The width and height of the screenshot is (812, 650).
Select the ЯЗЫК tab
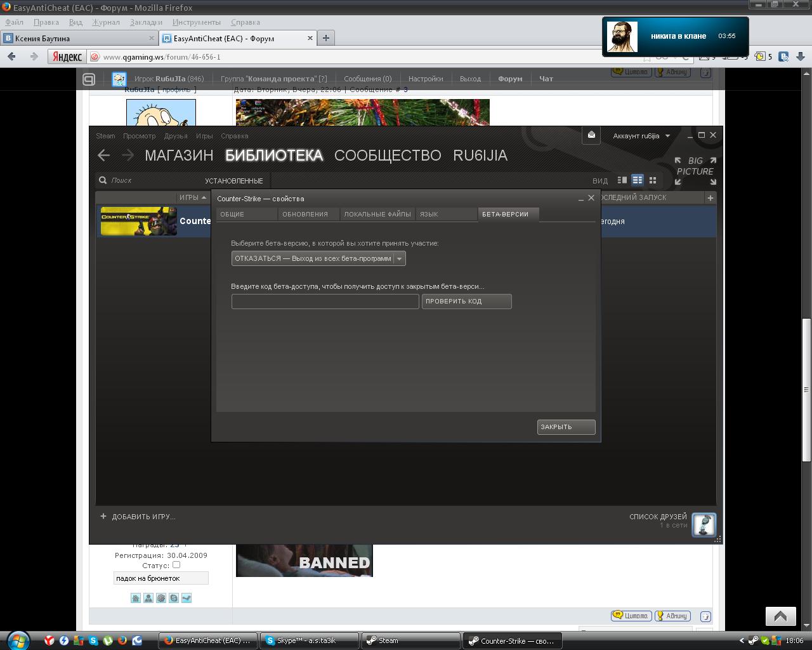[x=446, y=215]
